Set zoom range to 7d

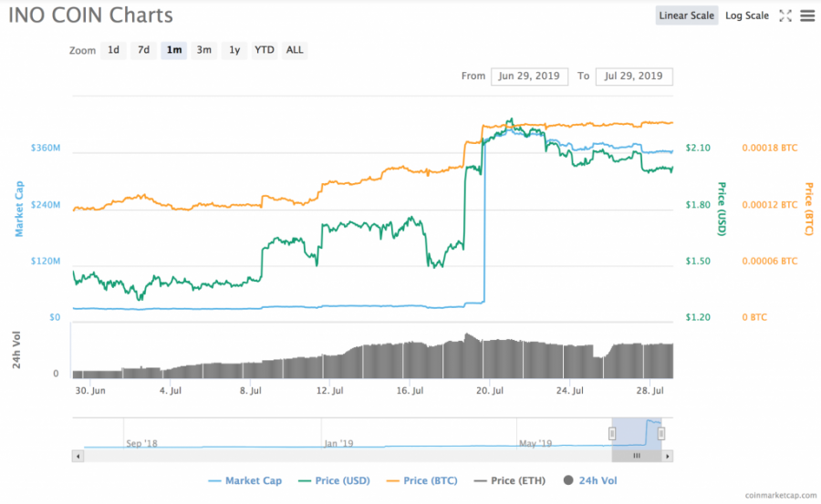click(143, 50)
